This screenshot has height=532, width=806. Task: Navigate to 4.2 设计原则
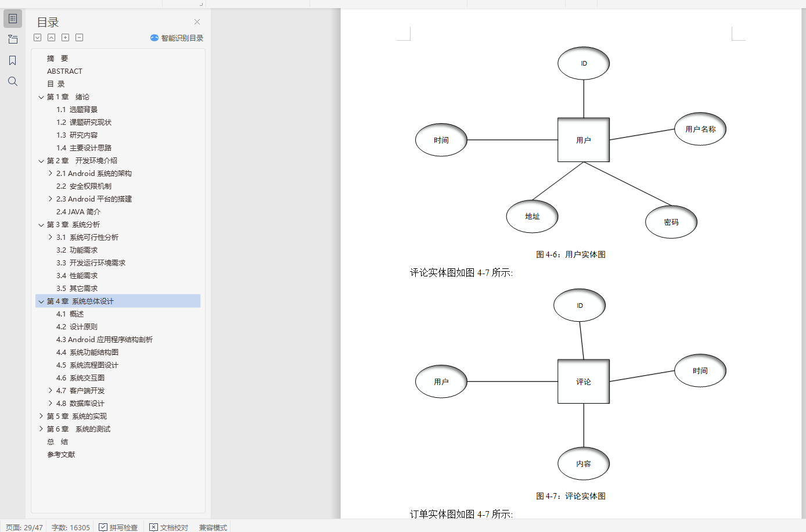point(77,327)
